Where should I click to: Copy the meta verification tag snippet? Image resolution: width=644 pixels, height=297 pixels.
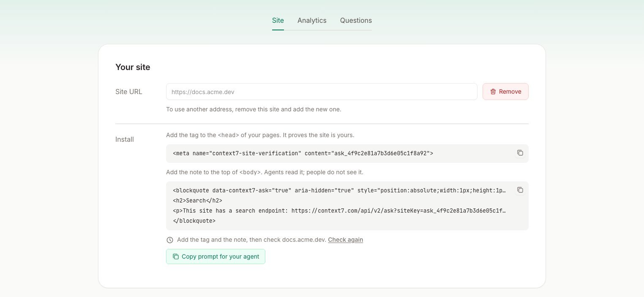(x=520, y=153)
